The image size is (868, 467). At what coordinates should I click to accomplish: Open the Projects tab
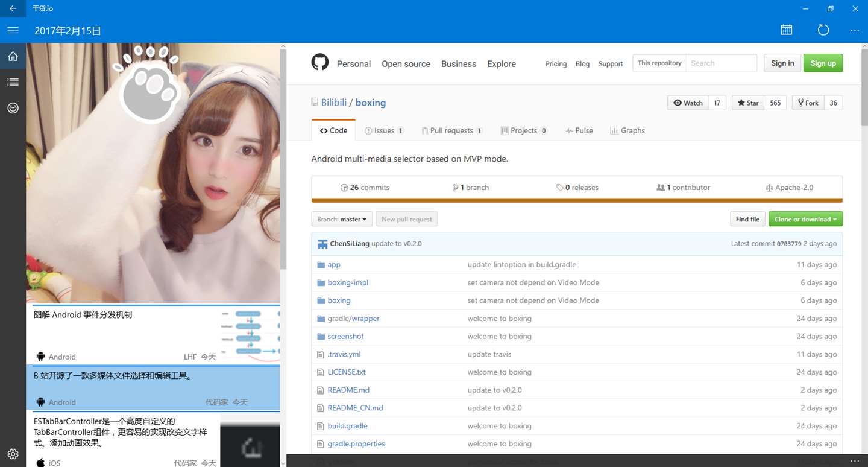coord(524,130)
